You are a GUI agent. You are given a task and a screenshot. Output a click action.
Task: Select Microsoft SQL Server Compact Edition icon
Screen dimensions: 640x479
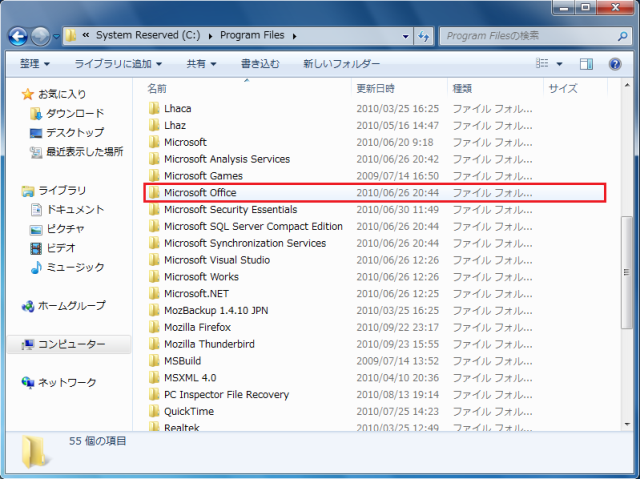[x=154, y=226]
